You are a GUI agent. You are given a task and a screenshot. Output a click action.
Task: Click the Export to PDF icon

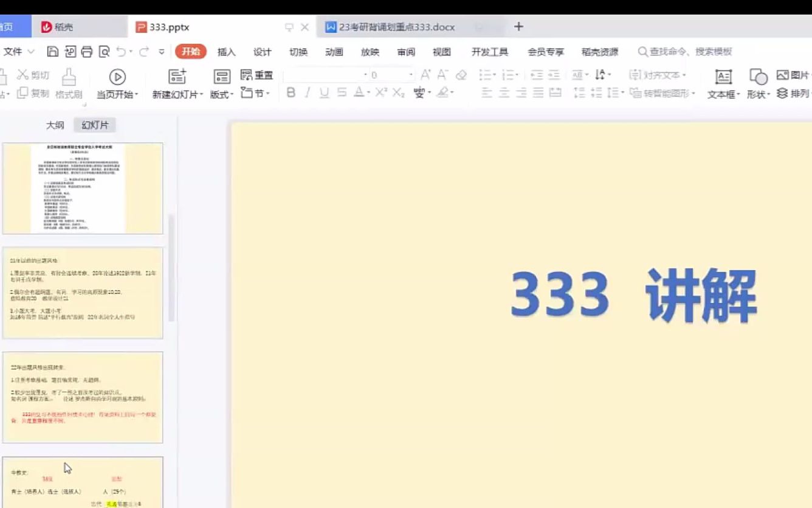70,52
